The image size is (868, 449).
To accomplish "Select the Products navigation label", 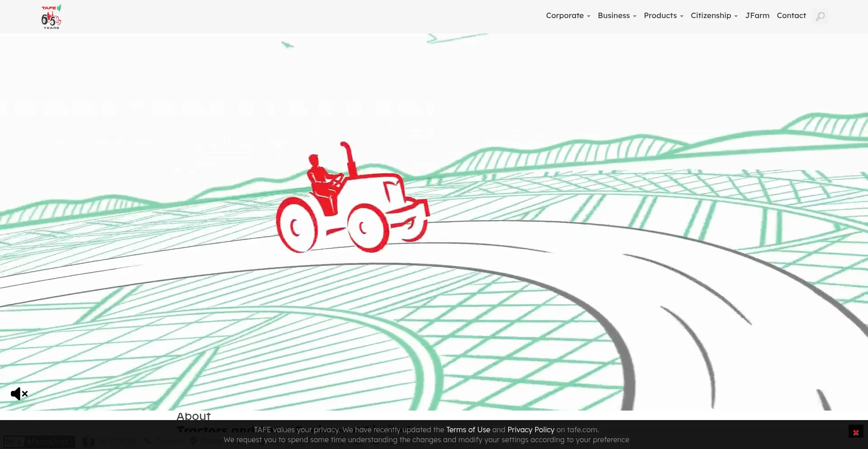I will point(660,15).
